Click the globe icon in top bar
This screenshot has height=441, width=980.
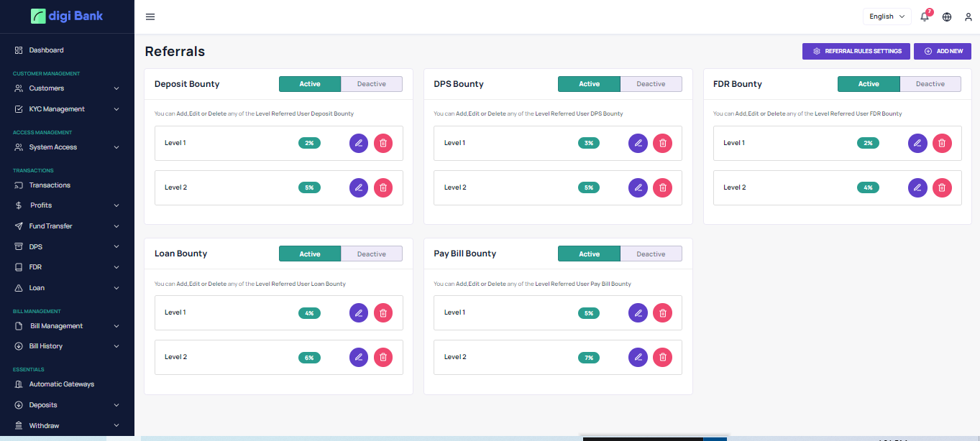pyautogui.click(x=947, y=17)
